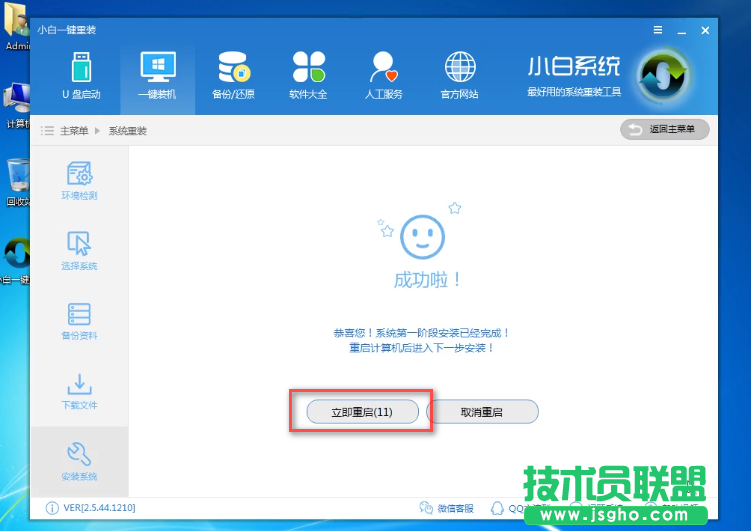The width and height of the screenshot is (751, 531).
Task: Click 备份资料 step in sidebar
Action: tap(80, 321)
